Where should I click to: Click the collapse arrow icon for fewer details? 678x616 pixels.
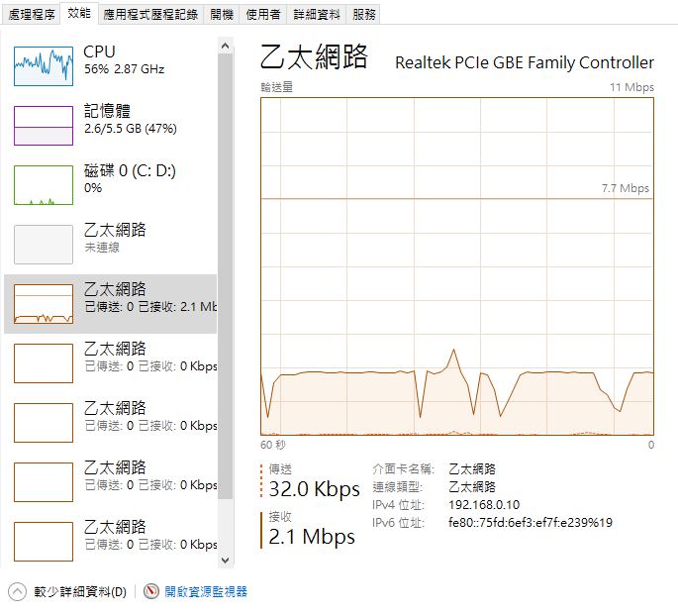click(x=17, y=591)
